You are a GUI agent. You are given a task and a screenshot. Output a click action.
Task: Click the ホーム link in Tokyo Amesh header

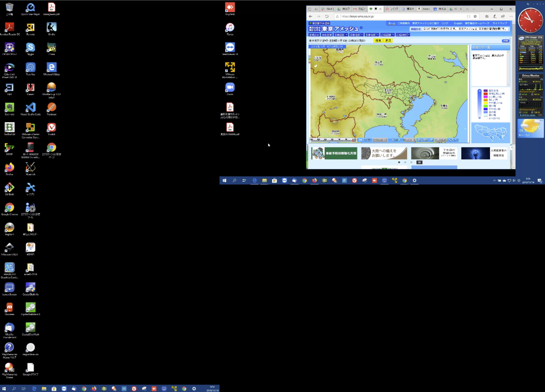click(391, 23)
